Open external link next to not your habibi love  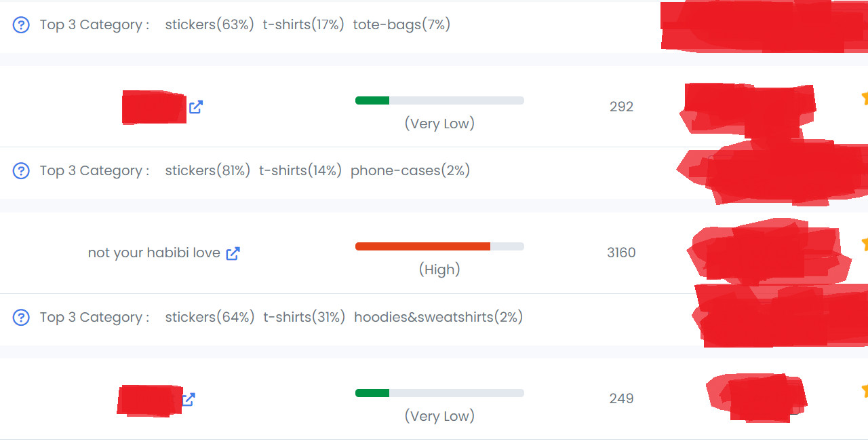click(233, 253)
